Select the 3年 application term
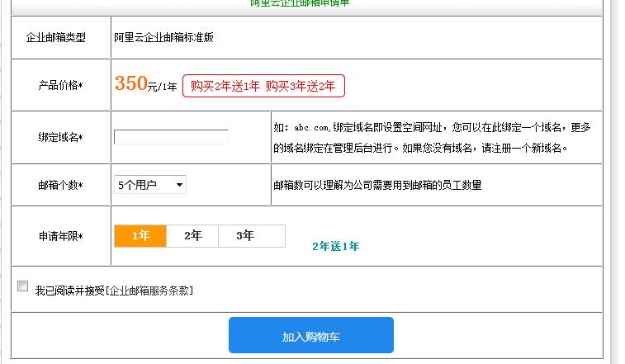 point(252,235)
